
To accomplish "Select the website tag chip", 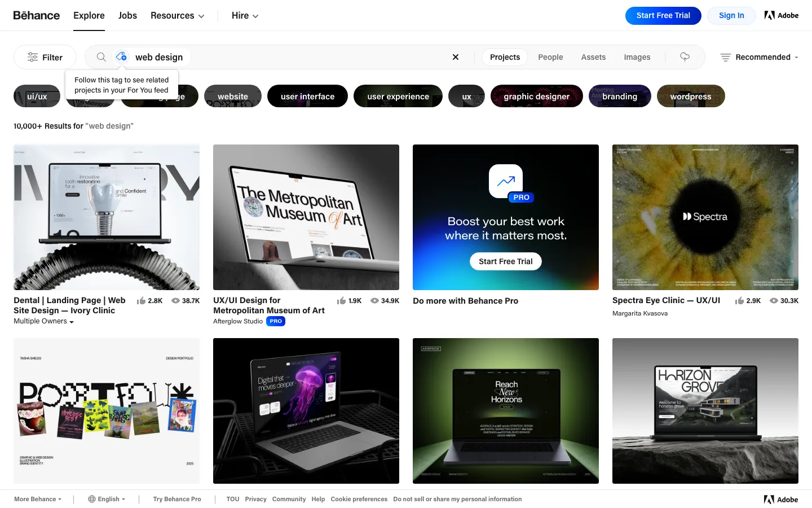I will [x=233, y=96].
